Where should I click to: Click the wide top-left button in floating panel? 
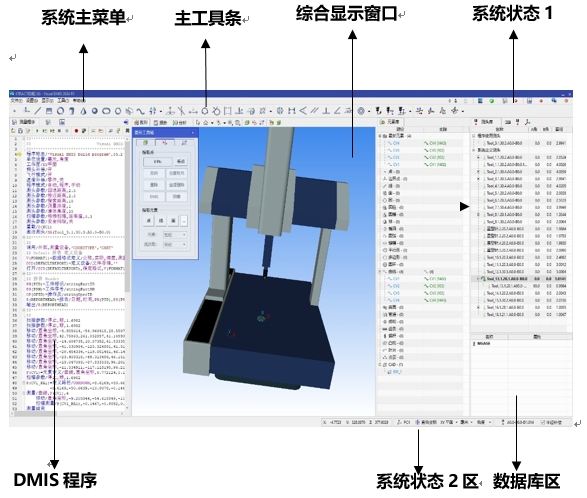158,161
